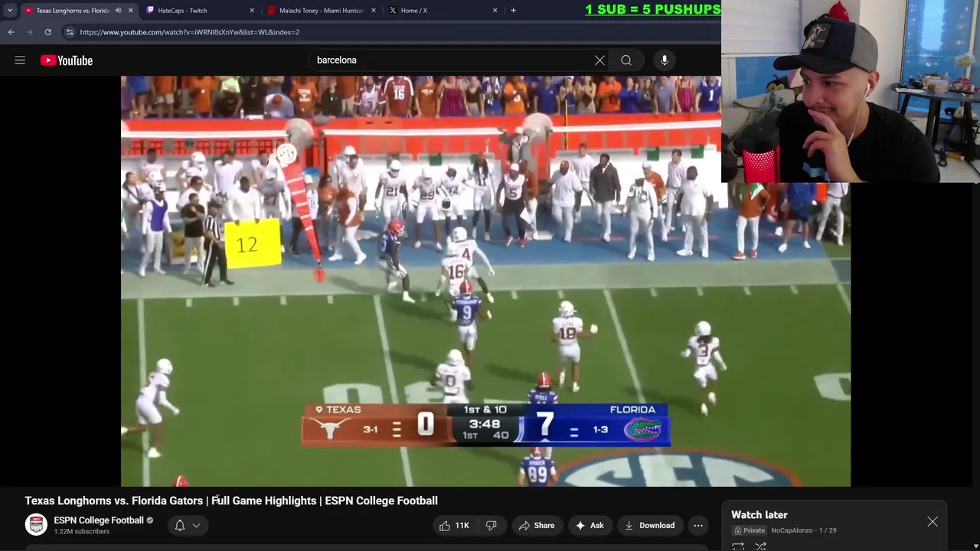
Task: Open a new browser tab
Action: 513,11
